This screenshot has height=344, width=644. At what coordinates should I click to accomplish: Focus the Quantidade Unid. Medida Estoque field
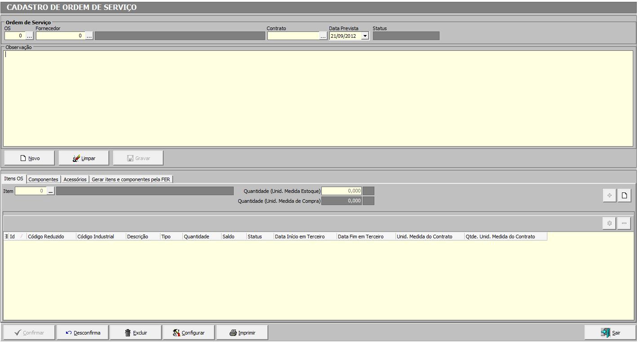pos(342,191)
